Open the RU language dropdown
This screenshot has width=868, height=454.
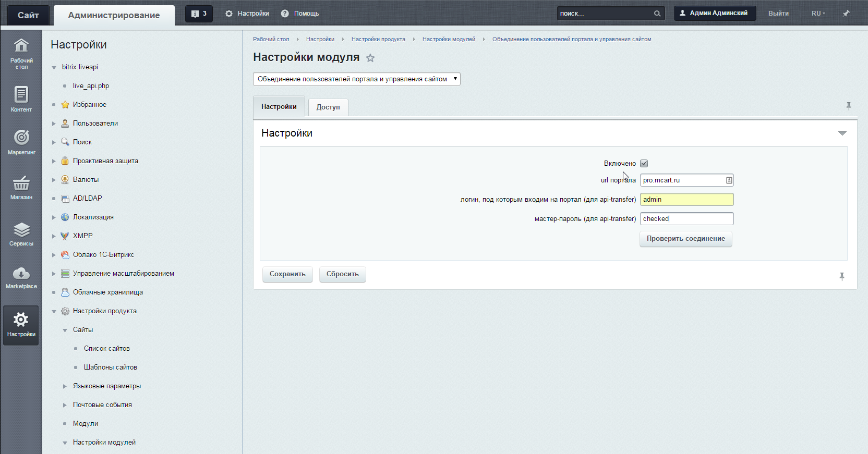click(818, 14)
